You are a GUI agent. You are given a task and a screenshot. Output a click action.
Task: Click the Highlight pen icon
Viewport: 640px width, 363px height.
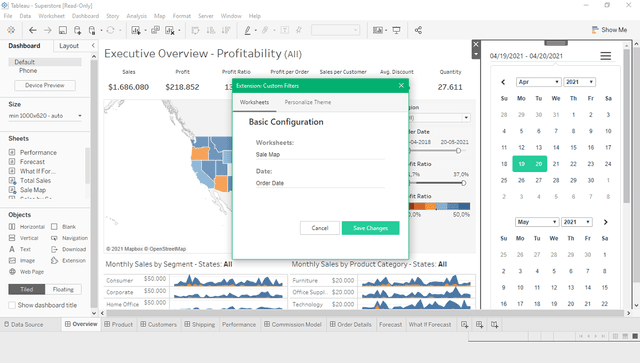click(x=247, y=30)
